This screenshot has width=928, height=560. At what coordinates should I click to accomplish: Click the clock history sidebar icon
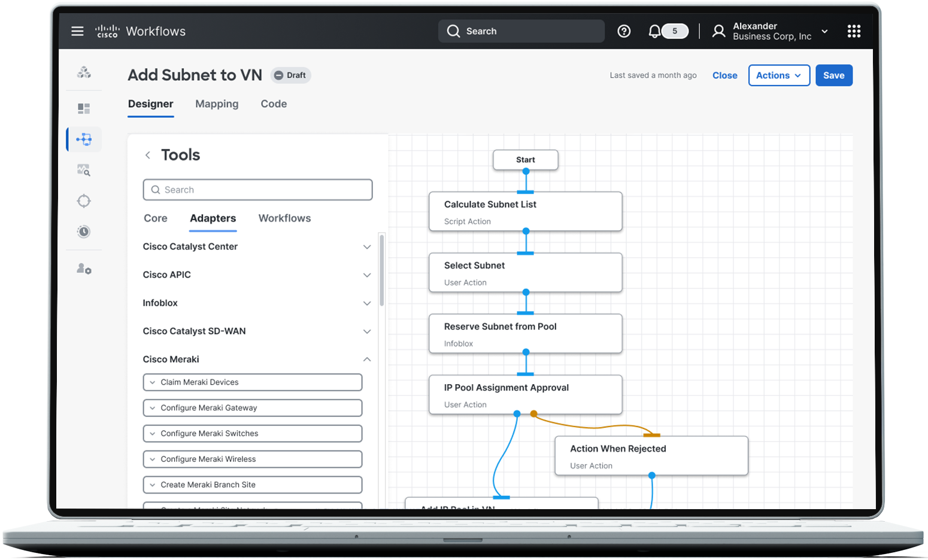tap(84, 232)
